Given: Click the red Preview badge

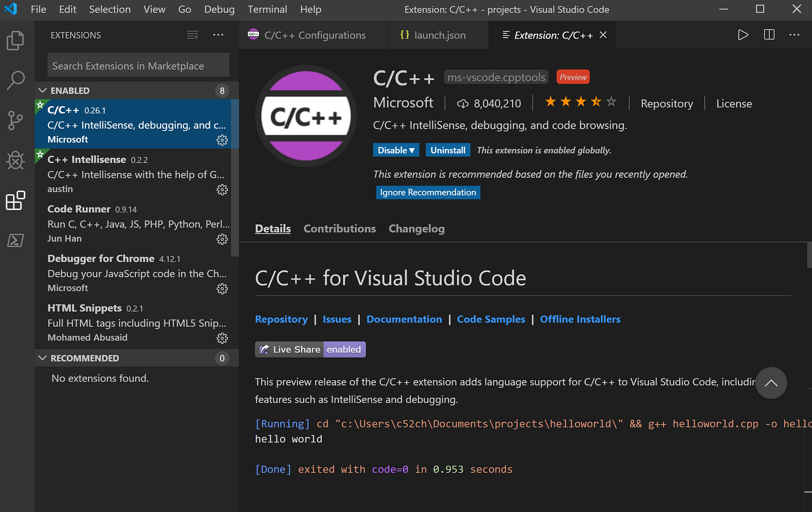Looking at the screenshot, I should point(573,77).
